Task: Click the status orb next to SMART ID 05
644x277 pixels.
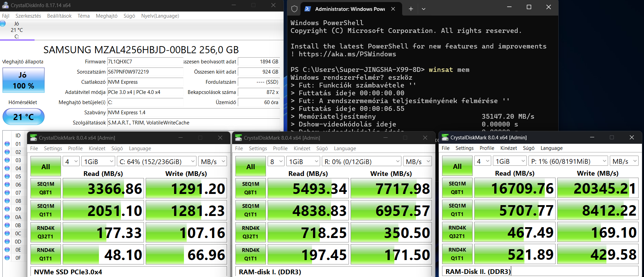Action: (7, 176)
